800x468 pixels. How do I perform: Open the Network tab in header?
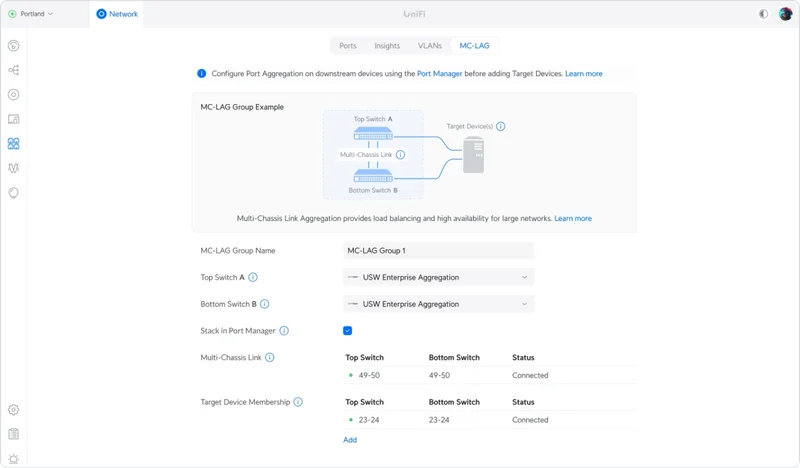pos(117,14)
